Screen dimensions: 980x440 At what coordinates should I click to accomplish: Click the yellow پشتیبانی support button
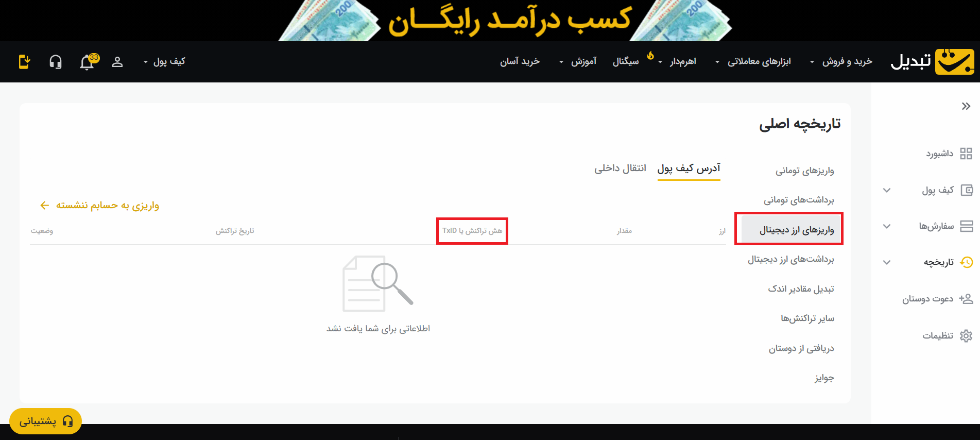coord(45,421)
